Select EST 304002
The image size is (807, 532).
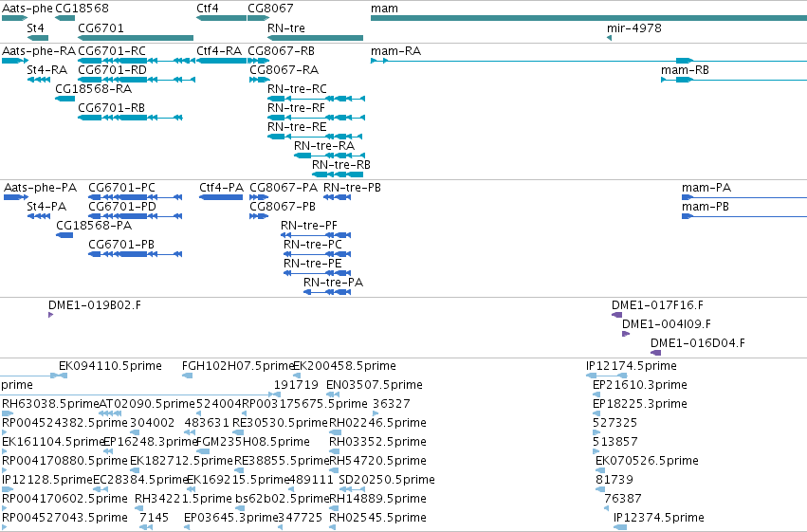tap(136, 432)
